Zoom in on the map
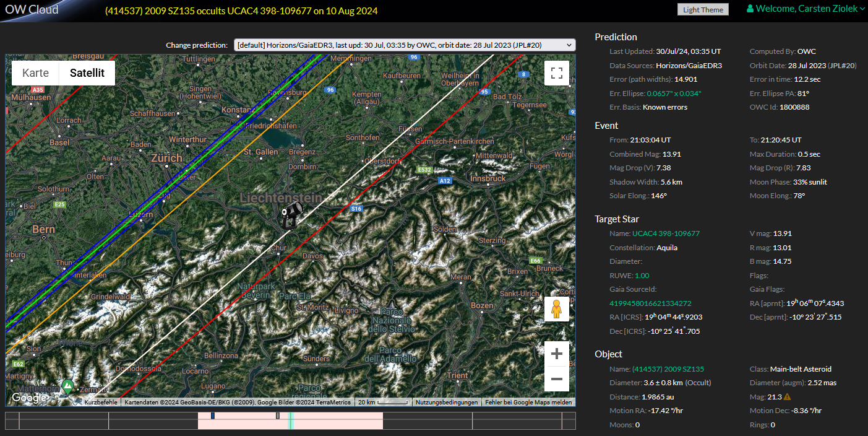 click(x=556, y=354)
